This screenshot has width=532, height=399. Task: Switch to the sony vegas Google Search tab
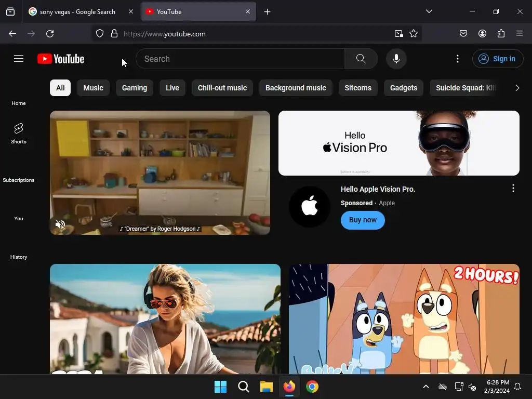click(81, 12)
